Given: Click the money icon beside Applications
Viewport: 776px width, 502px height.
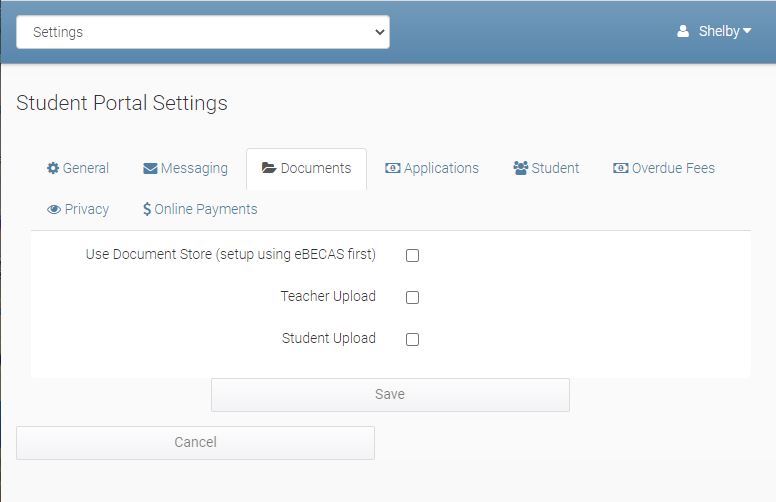Looking at the screenshot, I should tap(393, 168).
